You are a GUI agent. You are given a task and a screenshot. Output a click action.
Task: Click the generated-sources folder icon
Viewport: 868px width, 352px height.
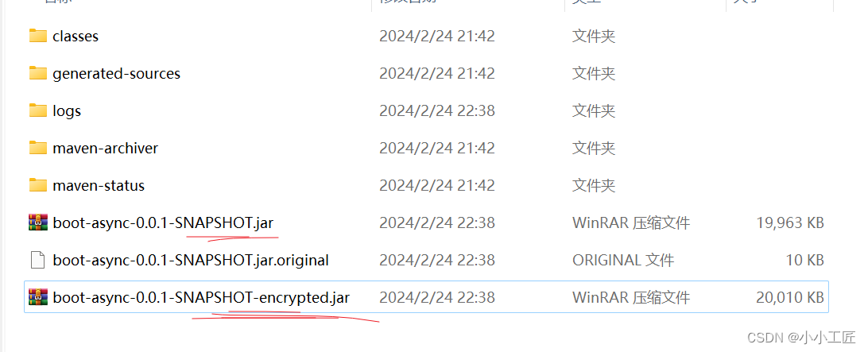(37, 73)
